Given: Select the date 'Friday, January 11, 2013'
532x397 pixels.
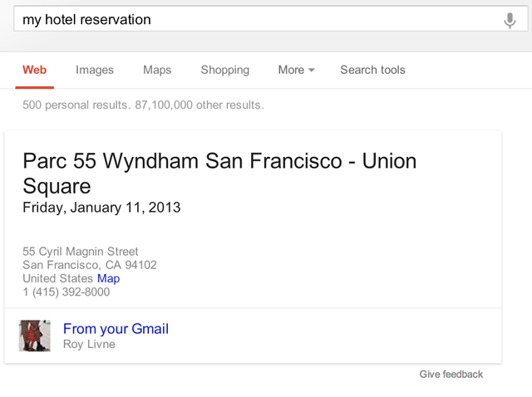Looking at the screenshot, I should point(101,208).
